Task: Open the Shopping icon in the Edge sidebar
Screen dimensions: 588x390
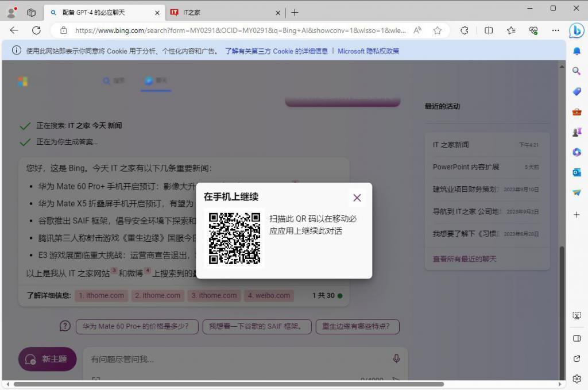Action: pos(577,91)
